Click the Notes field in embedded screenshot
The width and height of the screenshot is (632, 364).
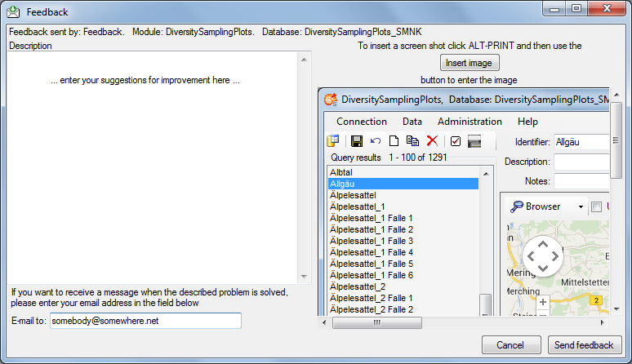point(581,181)
